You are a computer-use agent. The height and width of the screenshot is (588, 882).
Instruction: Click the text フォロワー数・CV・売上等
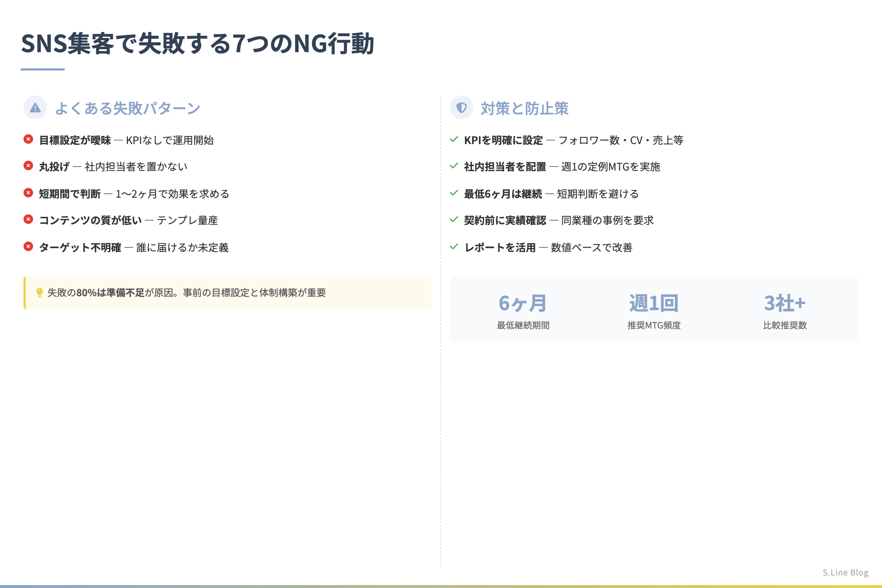pos(621,140)
